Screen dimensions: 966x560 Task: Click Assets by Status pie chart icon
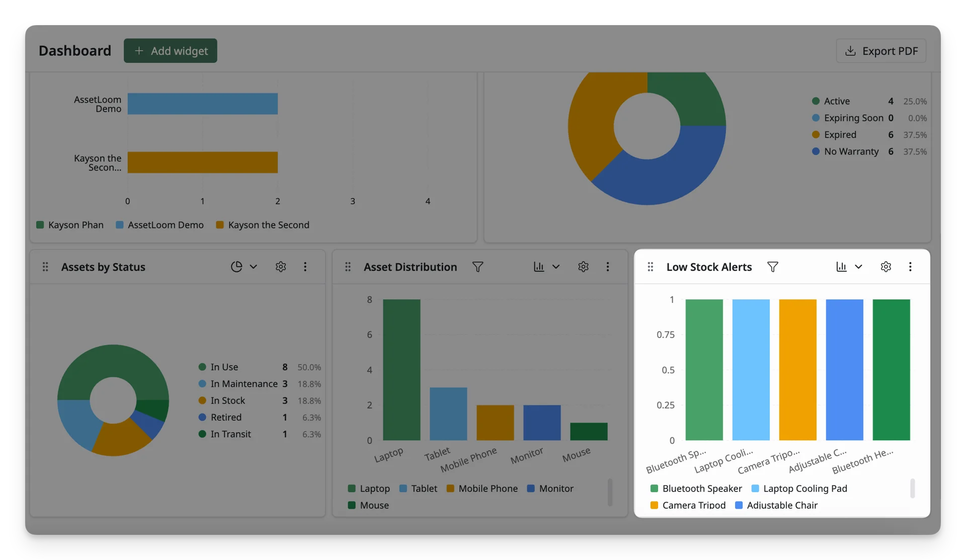[236, 267]
